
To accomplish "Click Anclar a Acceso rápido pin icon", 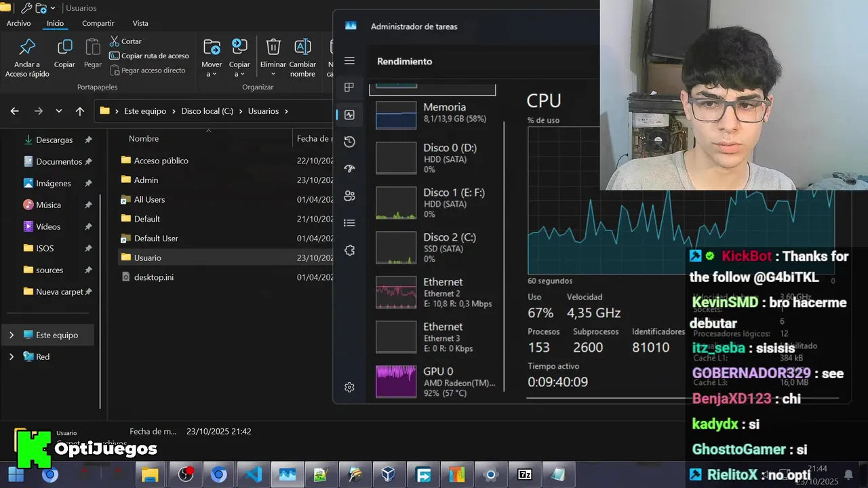I will coord(27,47).
